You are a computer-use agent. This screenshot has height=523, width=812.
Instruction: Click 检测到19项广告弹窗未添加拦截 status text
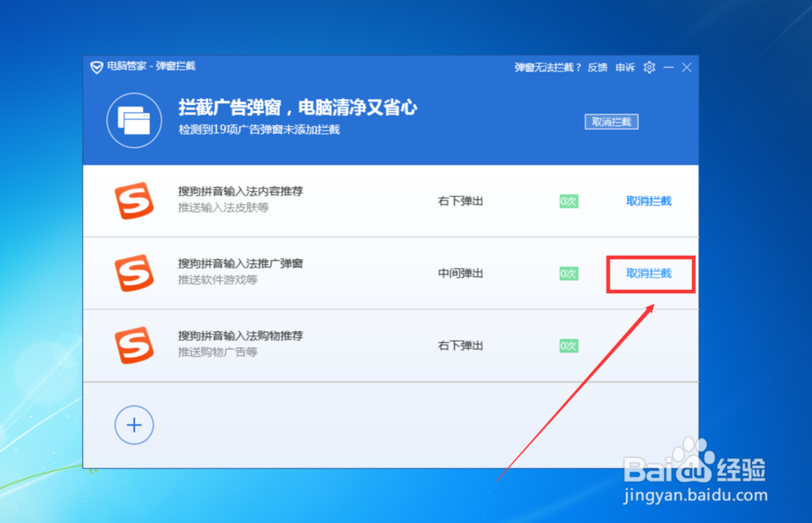click(x=259, y=129)
